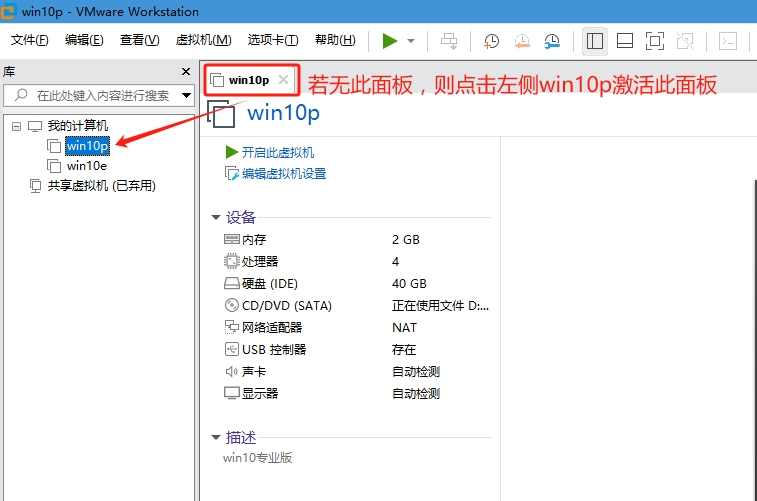This screenshot has height=501, width=757.
Task: Click the processor chip icon
Action: [232, 262]
